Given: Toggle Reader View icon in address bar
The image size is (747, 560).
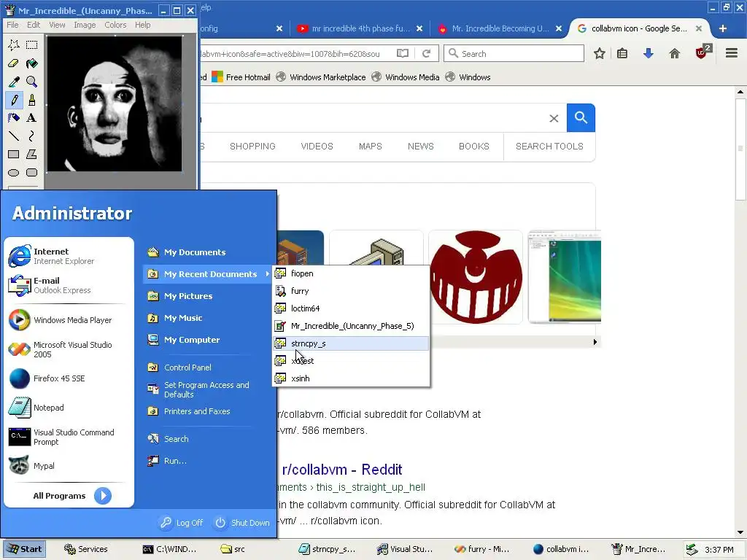Looking at the screenshot, I should [x=403, y=53].
